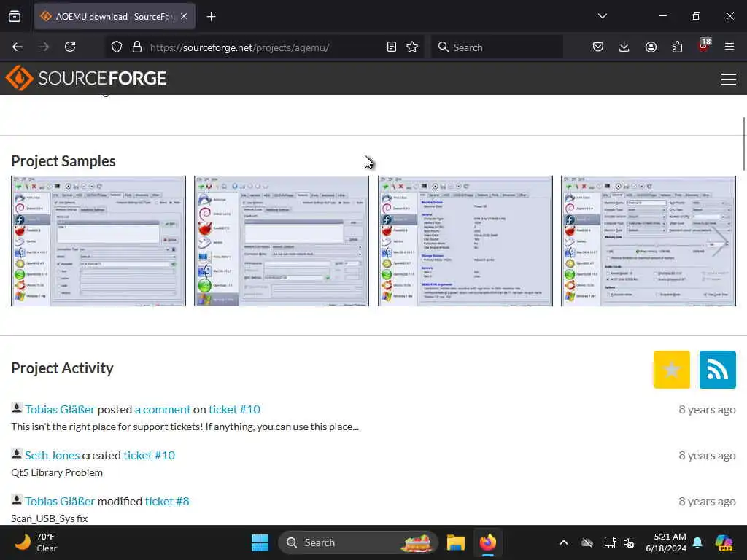The height and width of the screenshot is (560, 747).
Task: Open the Extensions puzzle icon
Action: [x=677, y=47]
